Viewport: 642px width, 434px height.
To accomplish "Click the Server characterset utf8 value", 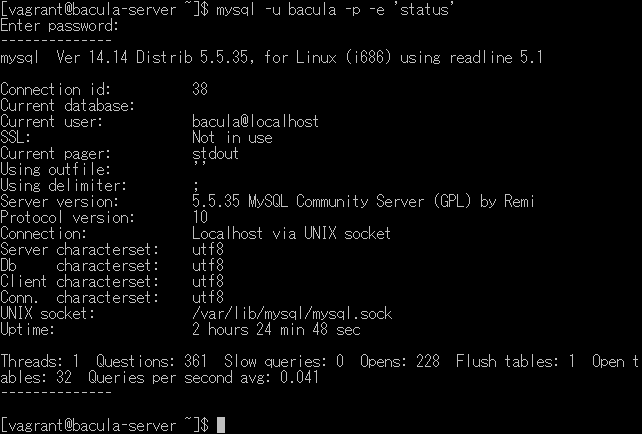I will tap(208, 249).
